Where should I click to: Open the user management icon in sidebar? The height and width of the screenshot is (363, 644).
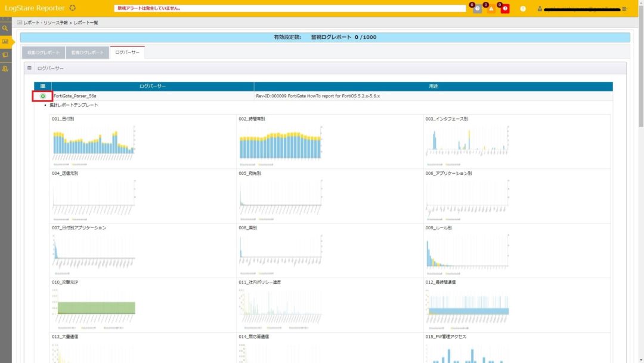5,69
